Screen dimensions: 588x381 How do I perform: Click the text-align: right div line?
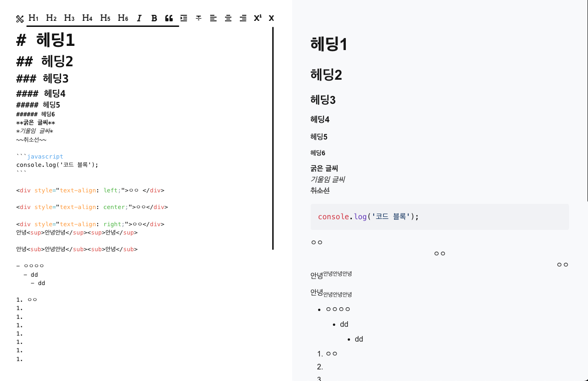click(x=90, y=224)
